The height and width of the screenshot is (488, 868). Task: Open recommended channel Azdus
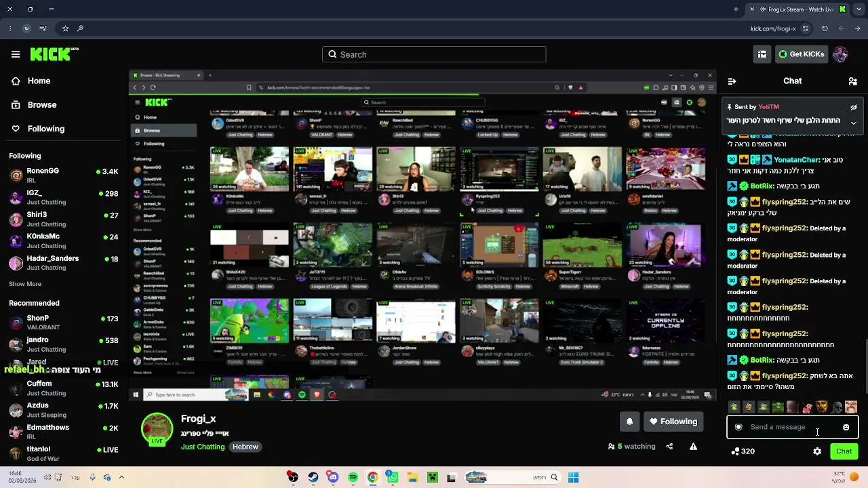tap(64, 409)
